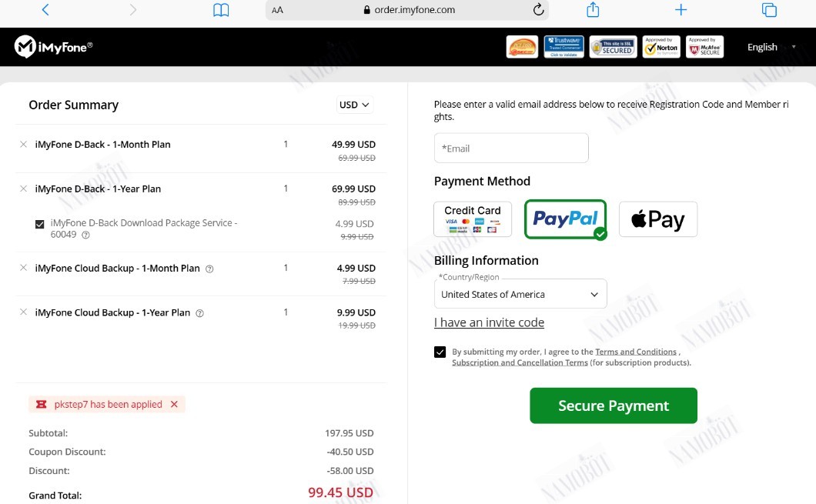Select PayPal payment method
816x504 pixels.
565,219
